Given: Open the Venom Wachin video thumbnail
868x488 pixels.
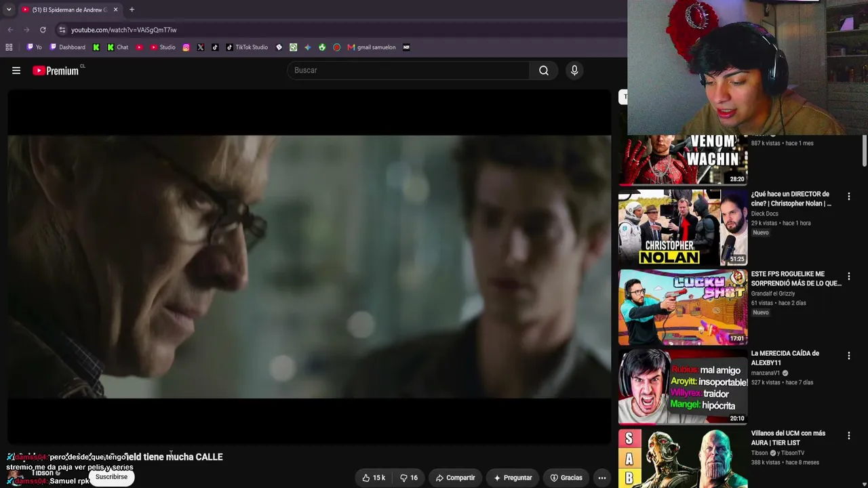Looking at the screenshot, I should tap(683, 160).
